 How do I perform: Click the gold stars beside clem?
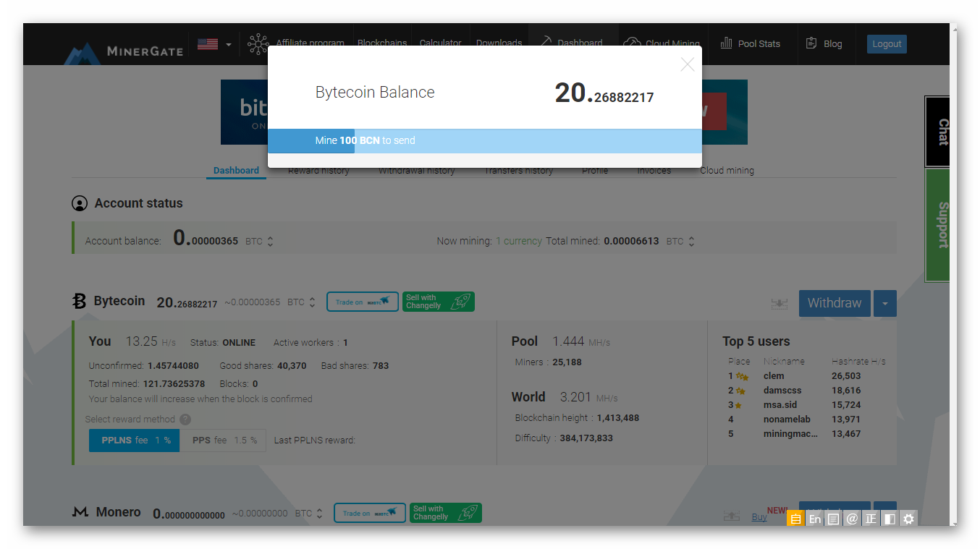click(x=743, y=376)
